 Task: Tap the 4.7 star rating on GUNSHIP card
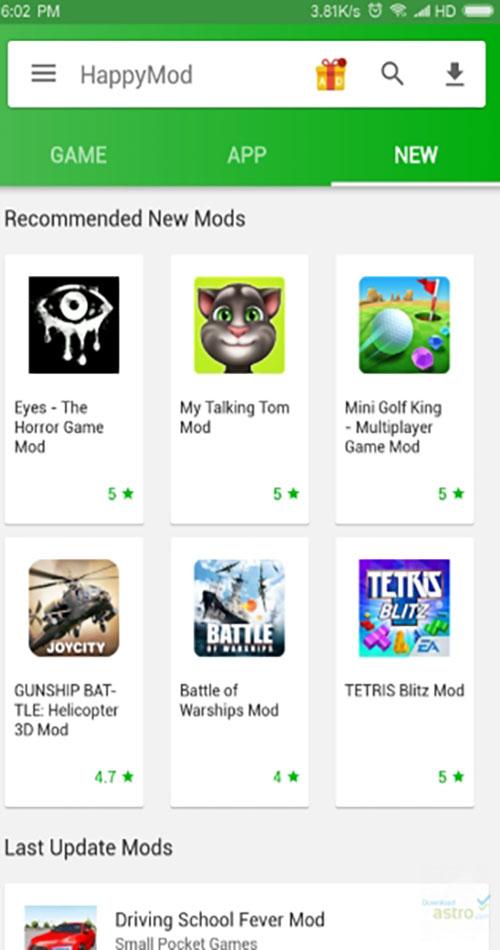[114, 777]
